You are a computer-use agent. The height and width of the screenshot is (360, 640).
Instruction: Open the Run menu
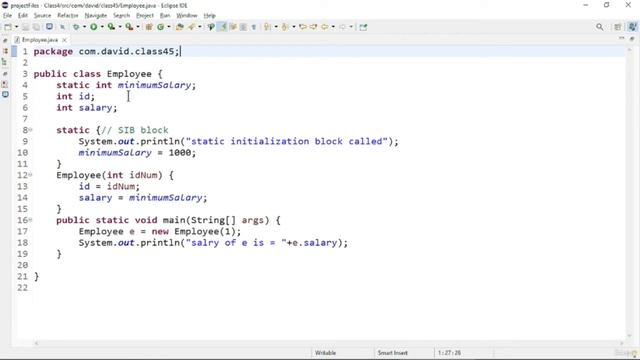pyautogui.click(x=165, y=16)
